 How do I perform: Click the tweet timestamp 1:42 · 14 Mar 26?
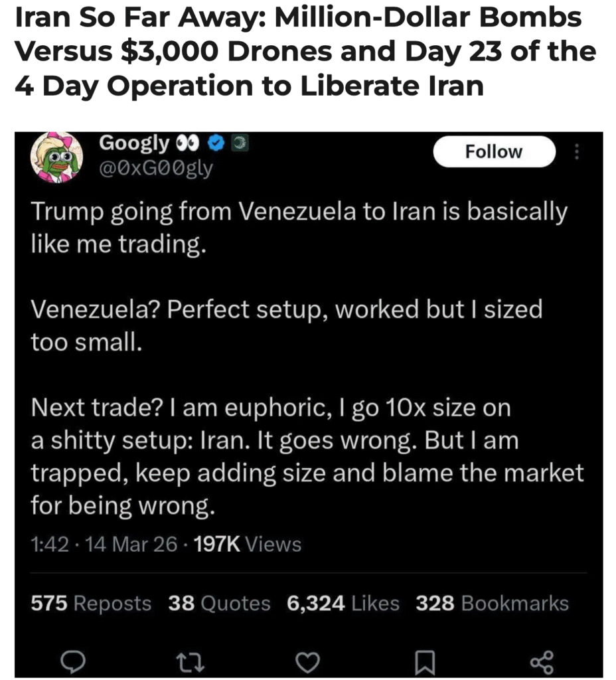[x=104, y=545]
